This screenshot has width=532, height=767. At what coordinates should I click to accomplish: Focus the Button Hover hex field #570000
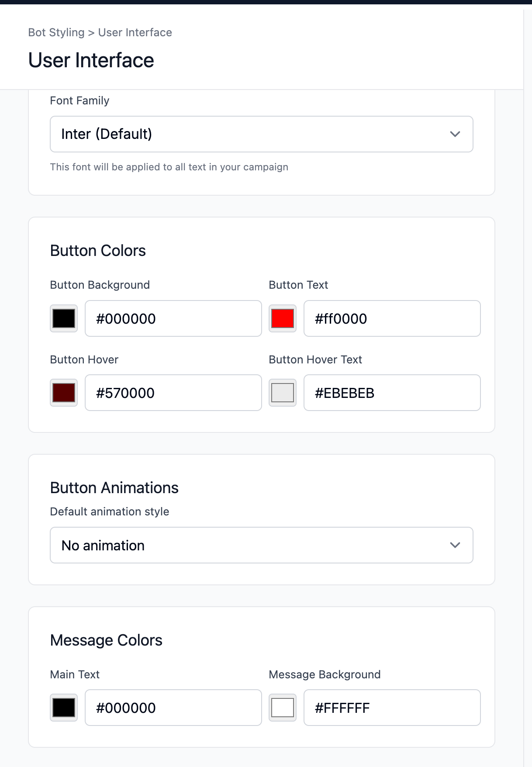point(173,393)
